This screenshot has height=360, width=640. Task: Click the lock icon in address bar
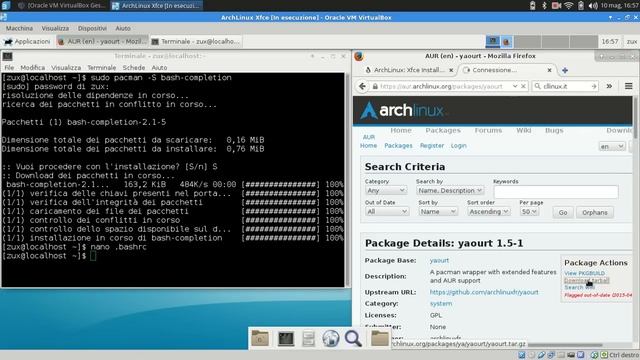click(x=375, y=86)
